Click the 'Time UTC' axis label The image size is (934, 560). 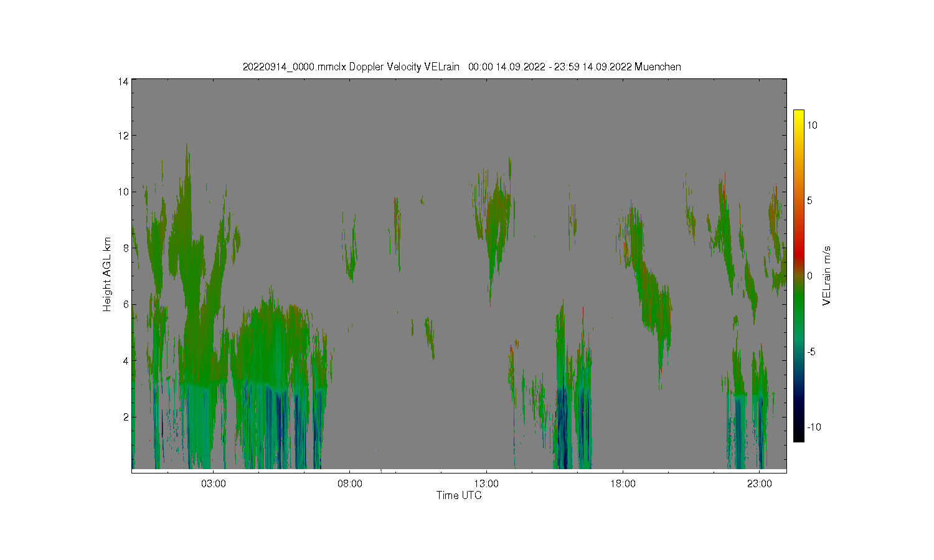pyautogui.click(x=459, y=495)
